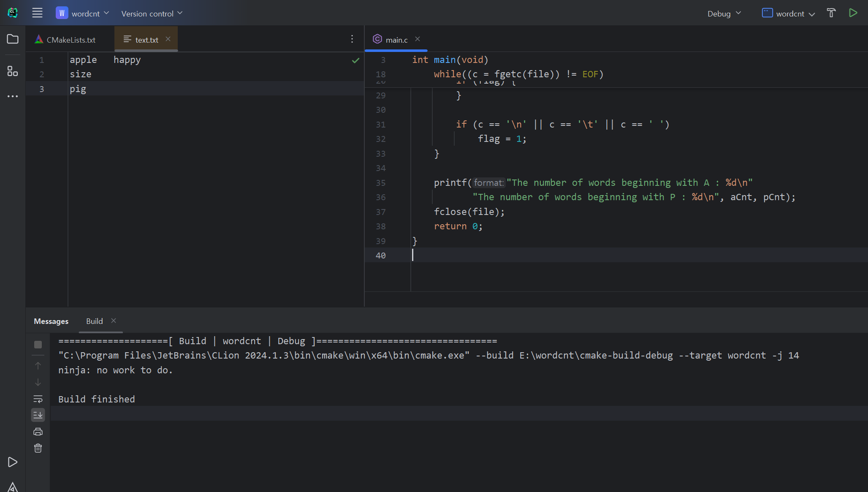This screenshot has width=868, height=492.
Task: Click the stop button in build panel
Action: click(x=38, y=345)
